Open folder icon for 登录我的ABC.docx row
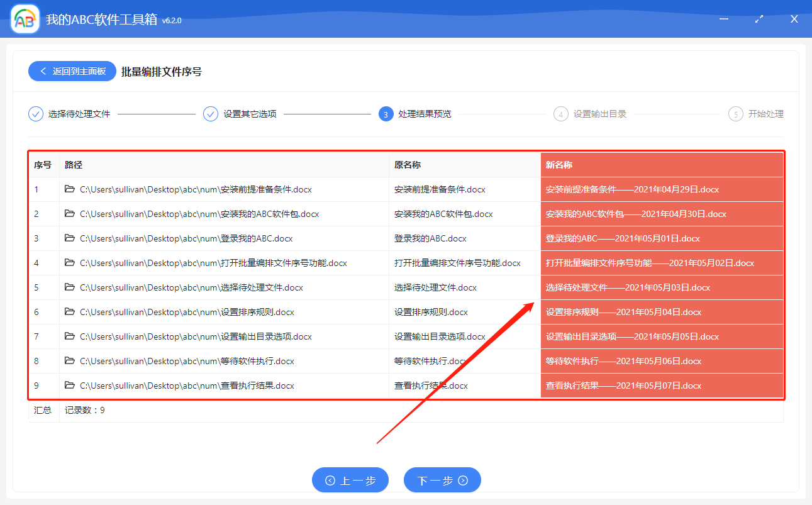812x505 pixels. click(70, 238)
